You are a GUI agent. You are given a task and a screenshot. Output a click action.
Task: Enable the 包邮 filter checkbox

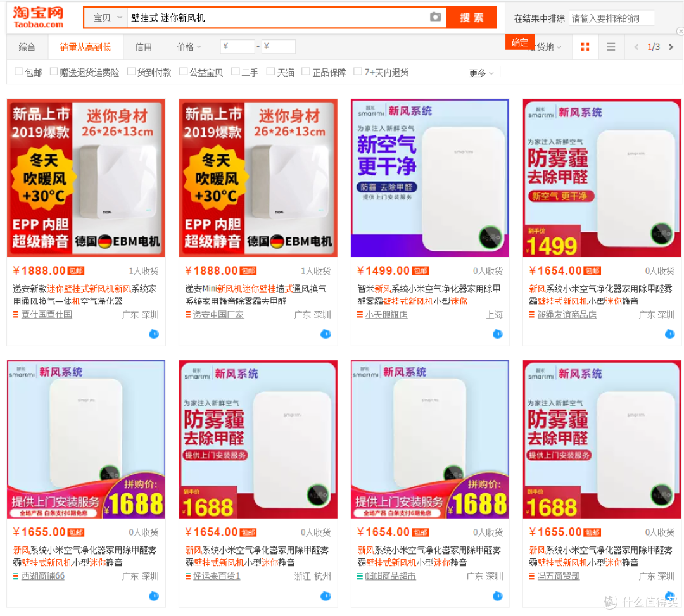pyautogui.click(x=19, y=71)
